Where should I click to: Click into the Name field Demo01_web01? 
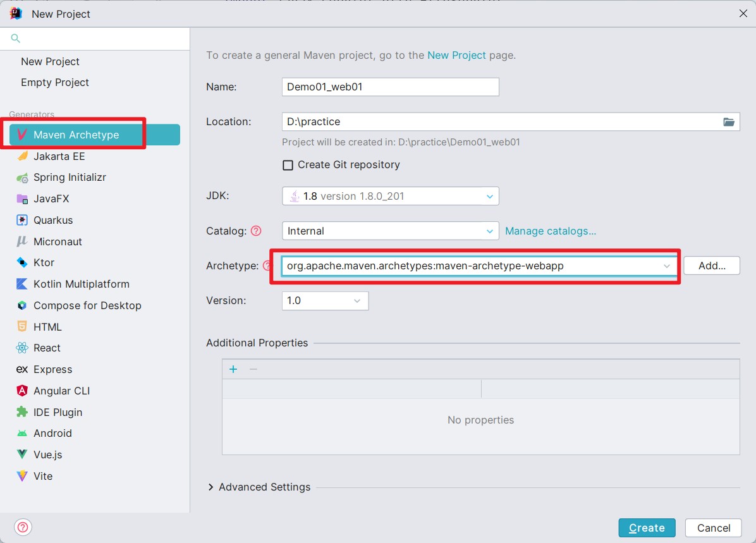[391, 87]
